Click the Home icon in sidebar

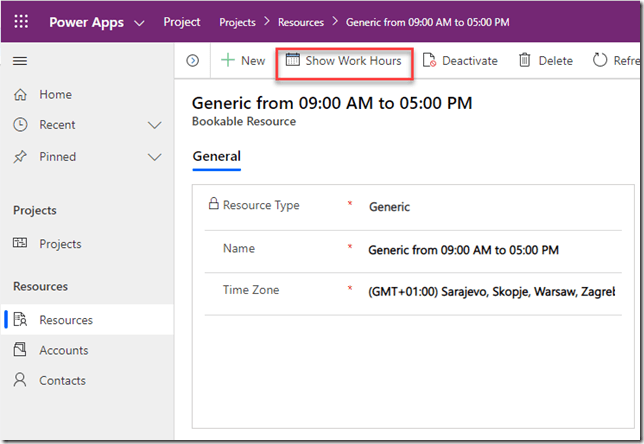[20, 94]
